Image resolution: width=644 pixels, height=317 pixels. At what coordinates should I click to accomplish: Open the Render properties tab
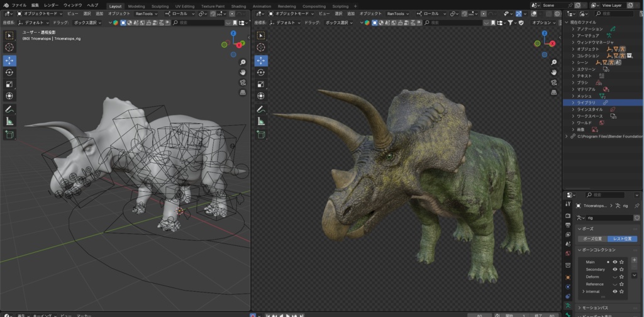coord(568,216)
